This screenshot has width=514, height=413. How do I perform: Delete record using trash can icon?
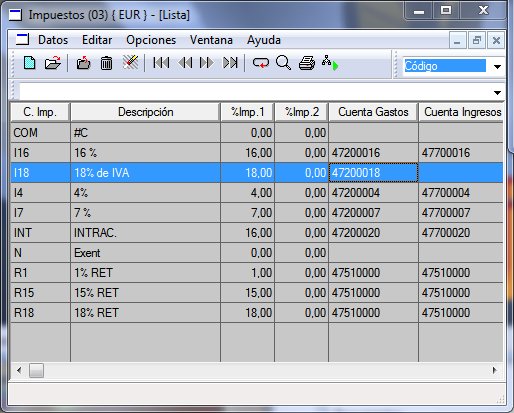106,63
